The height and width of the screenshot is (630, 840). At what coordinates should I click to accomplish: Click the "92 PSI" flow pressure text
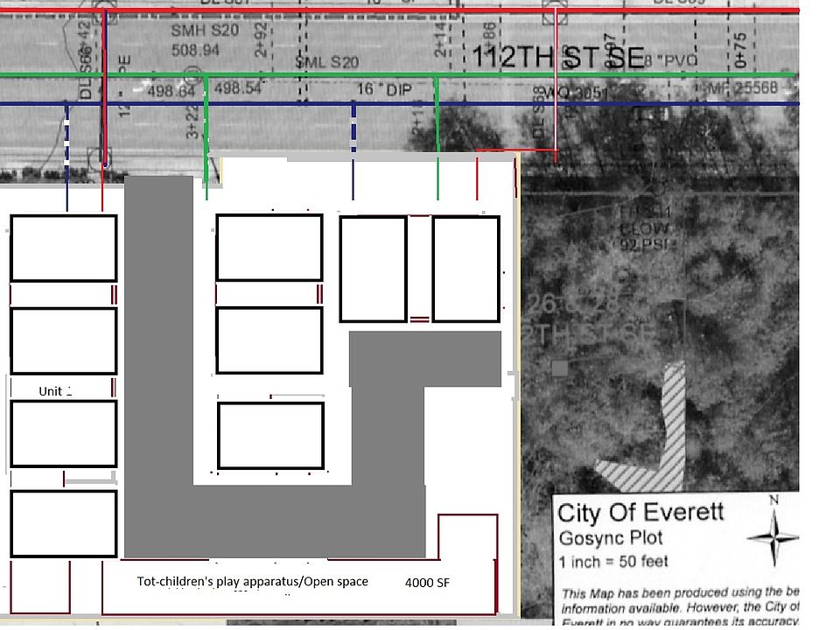pos(644,244)
